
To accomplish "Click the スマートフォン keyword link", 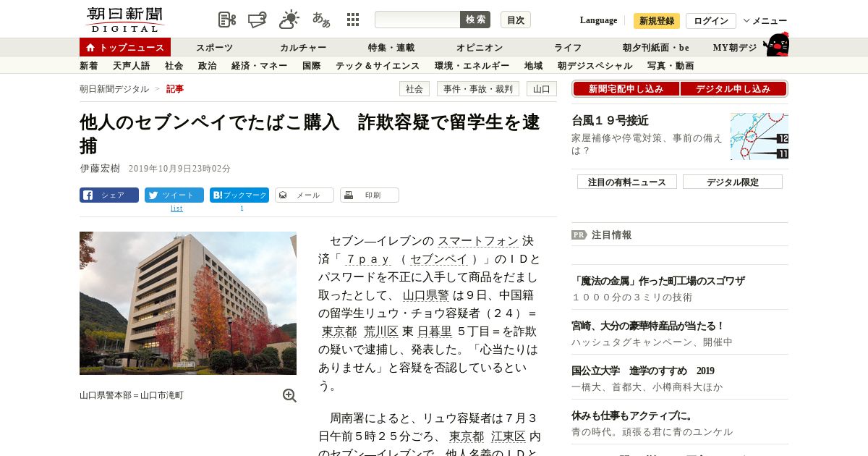I will pyautogui.click(x=478, y=241).
